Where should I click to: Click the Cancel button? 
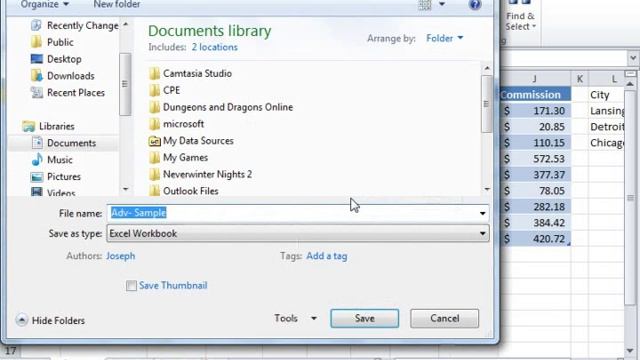444,318
